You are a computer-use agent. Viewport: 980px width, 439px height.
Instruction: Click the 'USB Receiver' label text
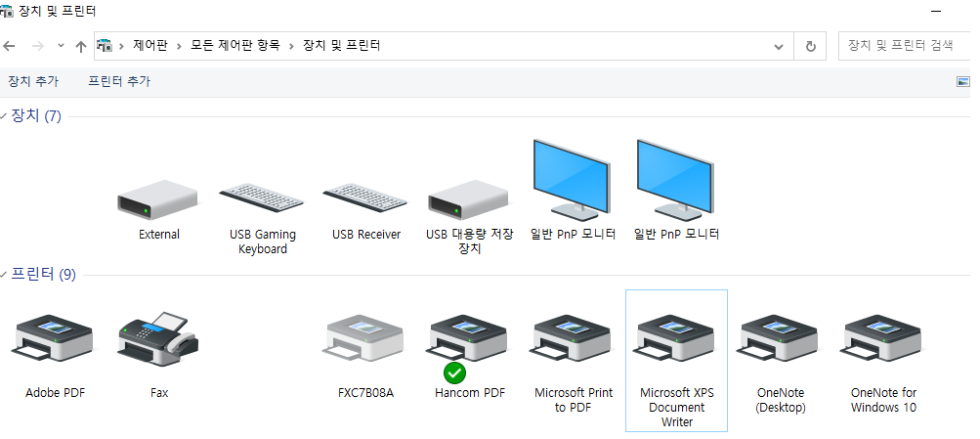coord(366,235)
